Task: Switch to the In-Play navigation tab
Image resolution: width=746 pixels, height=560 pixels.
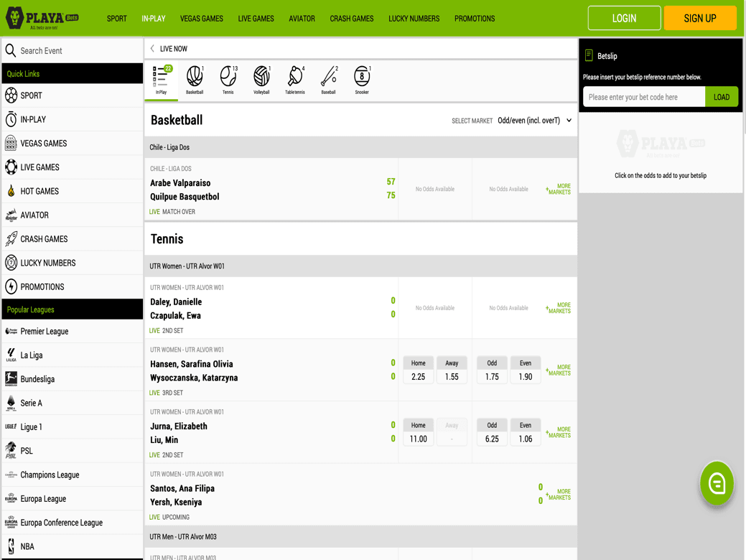Action: pyautogui.click(x=154, y=18)
